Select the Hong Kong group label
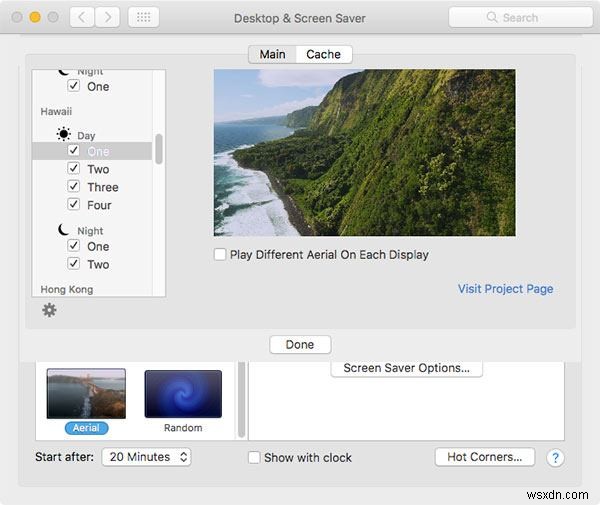This screenshot has height=505, width=600. click(67, 290)
